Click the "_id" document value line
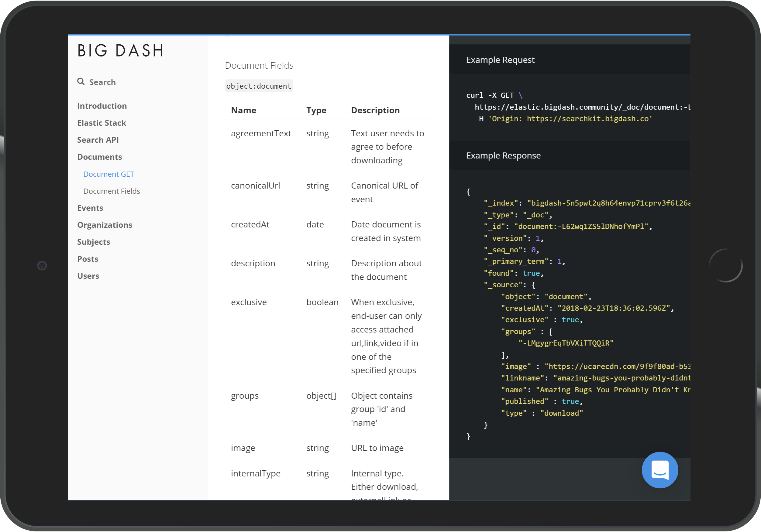This screenshot has height=532, width=761. (x=568, y=227)
